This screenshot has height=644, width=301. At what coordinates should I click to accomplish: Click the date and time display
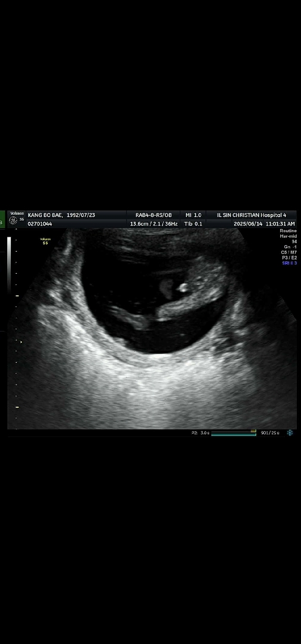tap(264, 224)
